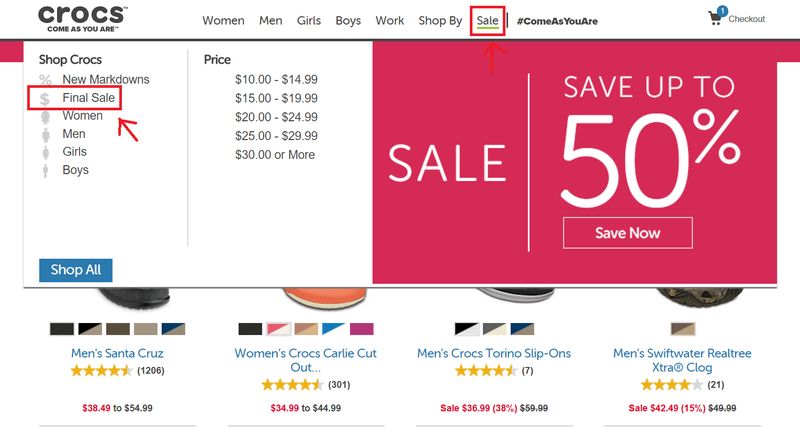
Task: Open the Work navigation menu
Action: [x=390, y=21]
